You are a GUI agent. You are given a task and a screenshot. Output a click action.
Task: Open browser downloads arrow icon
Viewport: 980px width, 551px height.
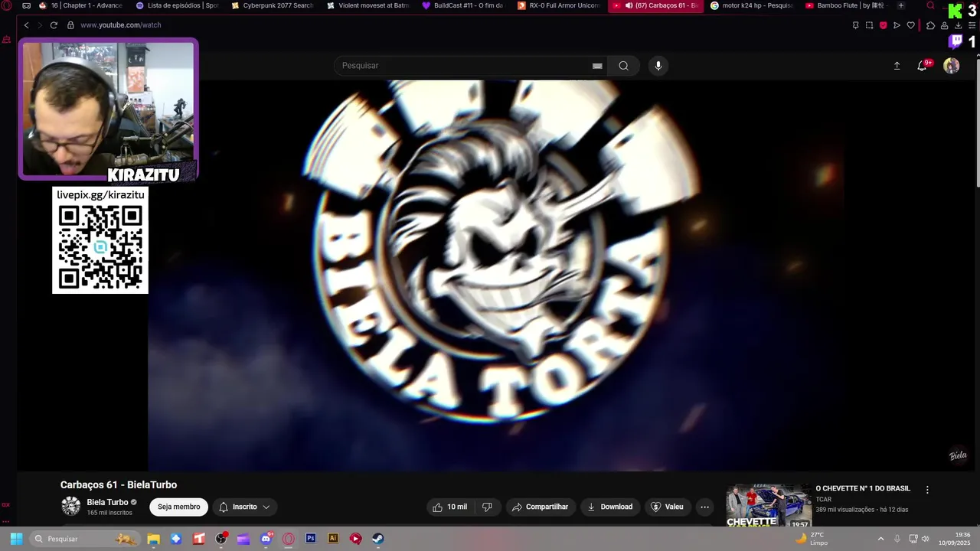pos(958,25)
